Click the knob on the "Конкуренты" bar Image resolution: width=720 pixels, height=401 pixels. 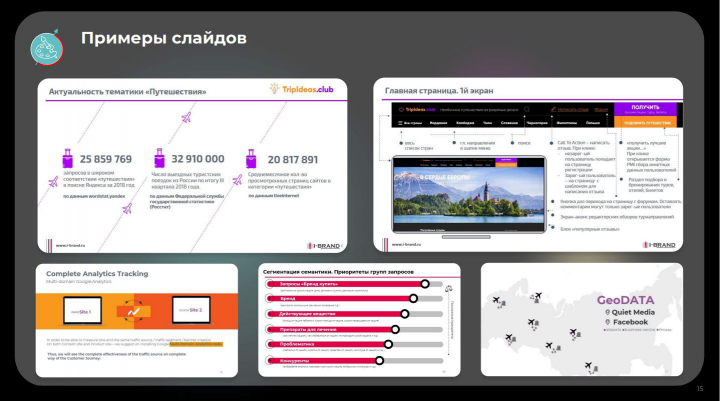tap(379, 361)
